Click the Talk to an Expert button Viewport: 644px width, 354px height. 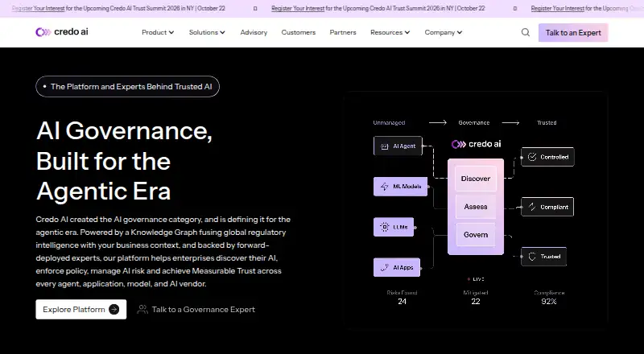(573, 33)
